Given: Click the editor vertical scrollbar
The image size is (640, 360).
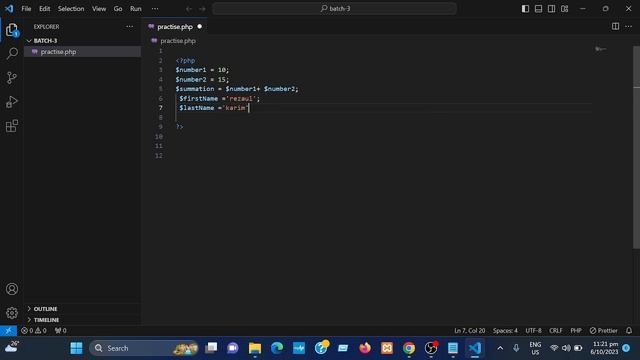Looking at the screenshot, I should click(x=636, y=147).
